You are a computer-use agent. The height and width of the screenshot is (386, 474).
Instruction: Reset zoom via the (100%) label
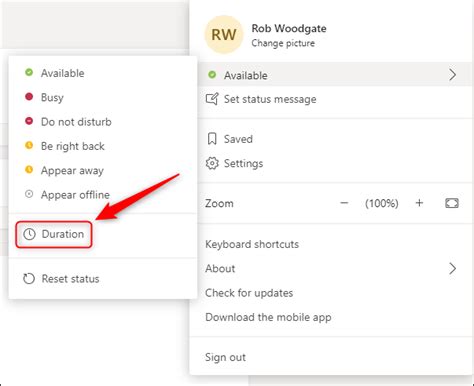point(382,203)
